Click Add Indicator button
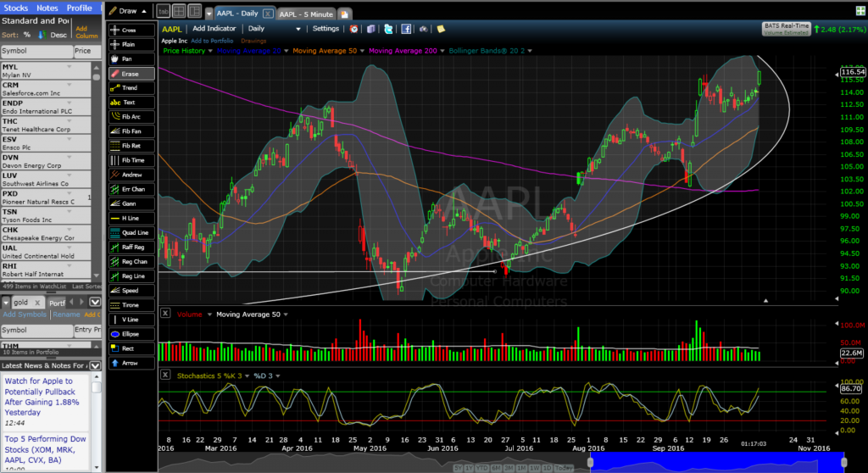868x473 pixels. point(214,29)
